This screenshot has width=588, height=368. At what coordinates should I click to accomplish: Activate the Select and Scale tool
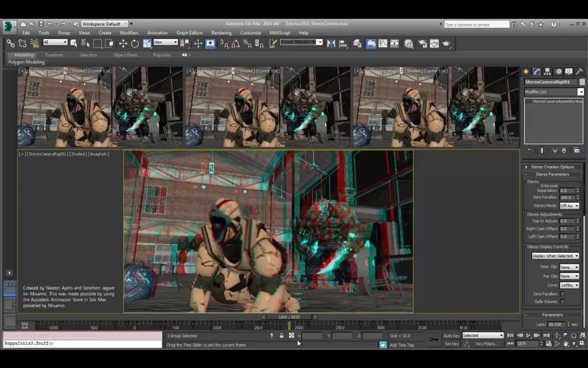147,43
